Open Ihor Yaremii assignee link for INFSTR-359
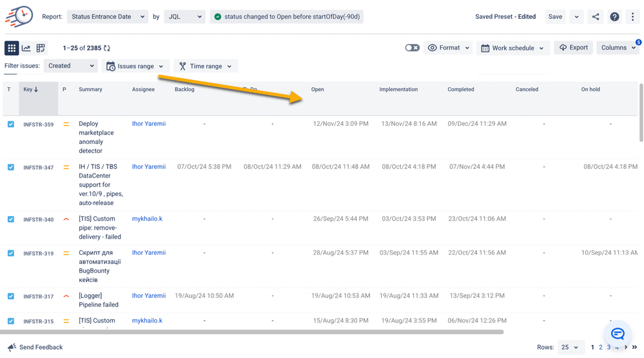This screenshot has height=358, width=644. click(149, 124)
